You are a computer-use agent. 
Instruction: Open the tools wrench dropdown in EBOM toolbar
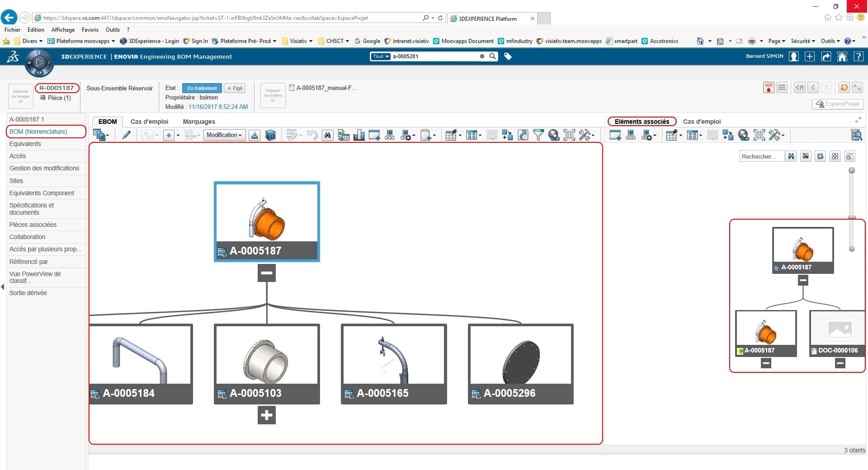(587, 135)
